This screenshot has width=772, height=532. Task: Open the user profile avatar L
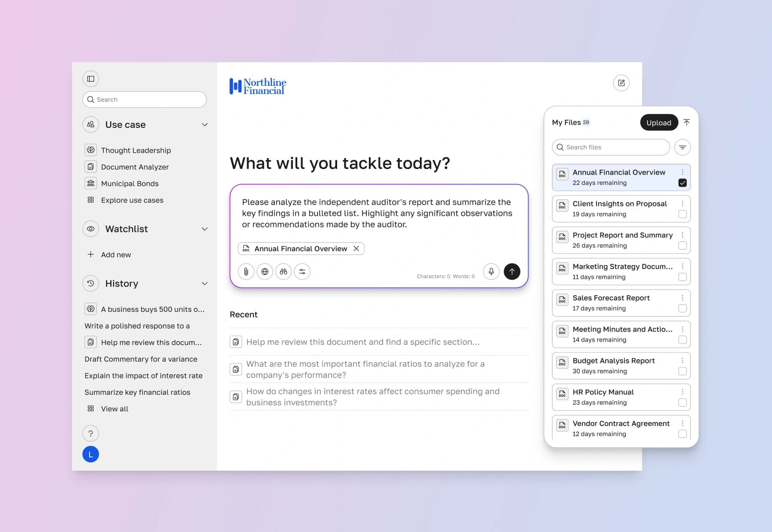pos(90,454)
